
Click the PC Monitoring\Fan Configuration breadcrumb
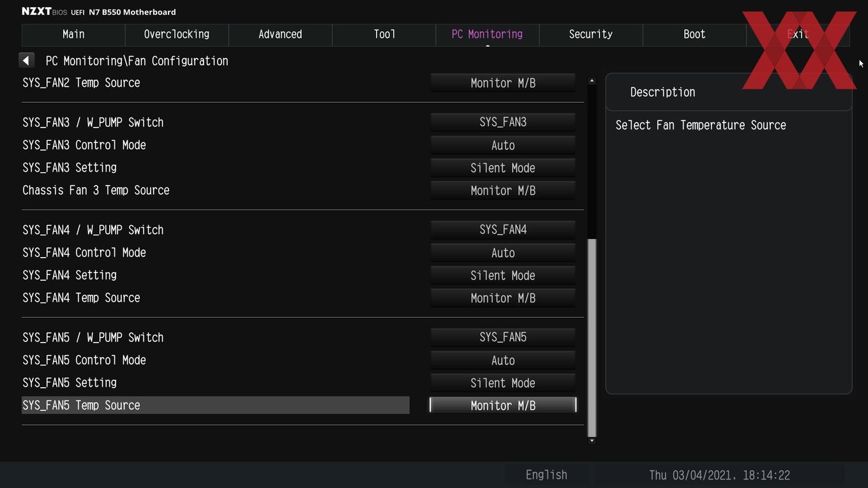137,61
